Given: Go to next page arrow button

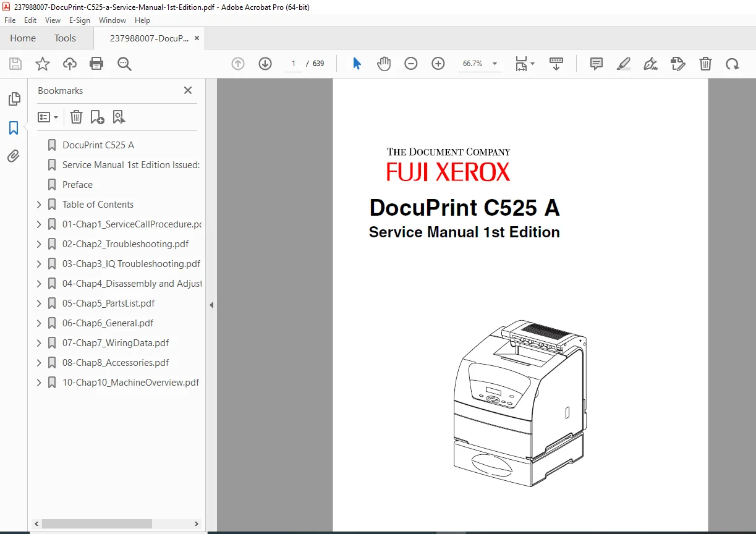Looking at the screenshot, I should pyautogui.click(x=265, y=64).
